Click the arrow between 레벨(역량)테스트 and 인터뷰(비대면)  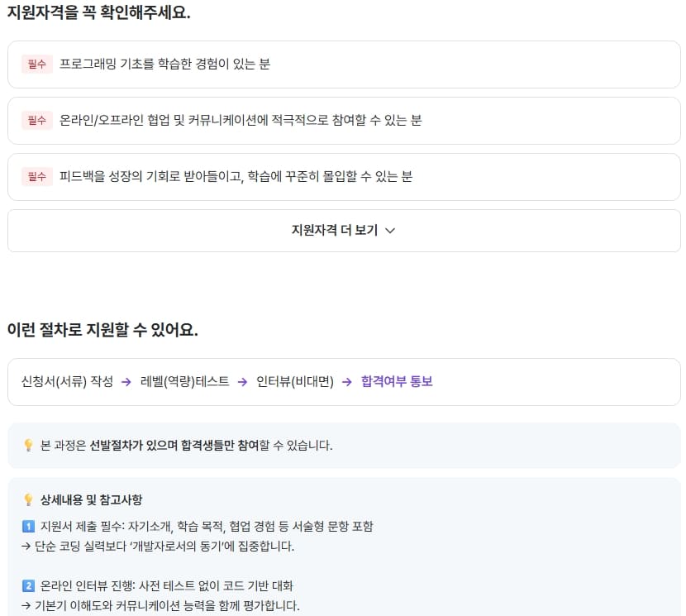pos(242,384)
